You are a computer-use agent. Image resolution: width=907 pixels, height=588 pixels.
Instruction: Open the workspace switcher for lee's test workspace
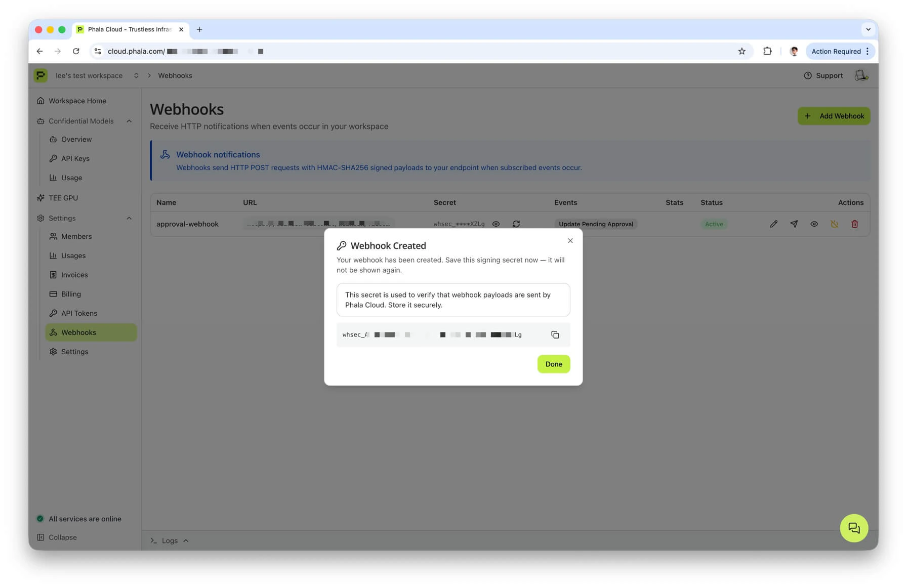coord(136,75)
